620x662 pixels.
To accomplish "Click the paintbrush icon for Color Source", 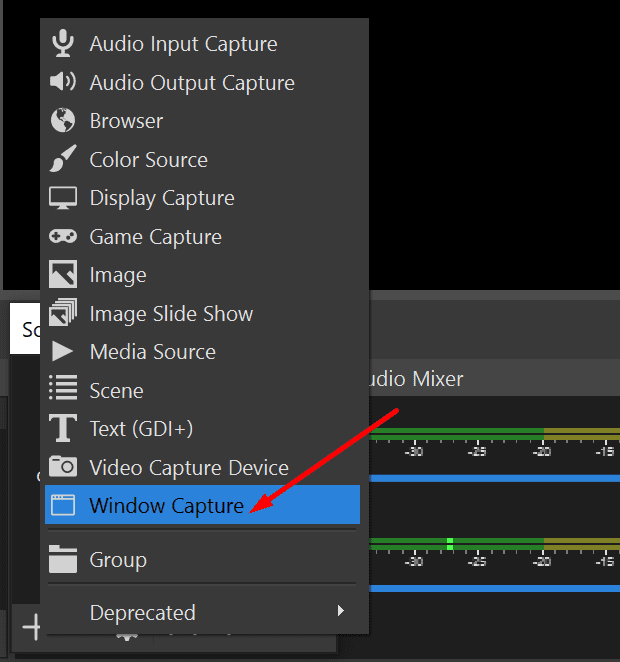I will point(63,159).
